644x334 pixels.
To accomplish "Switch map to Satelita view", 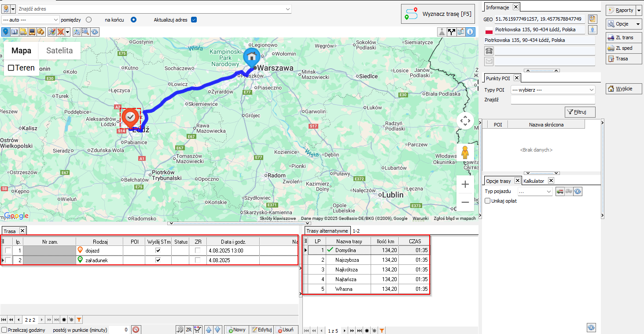I will [x=59, y=51].
